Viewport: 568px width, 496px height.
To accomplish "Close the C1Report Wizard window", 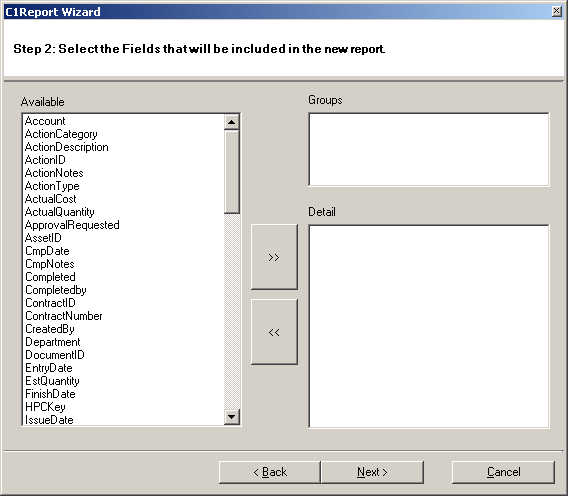I will click(x=557, y=11).
